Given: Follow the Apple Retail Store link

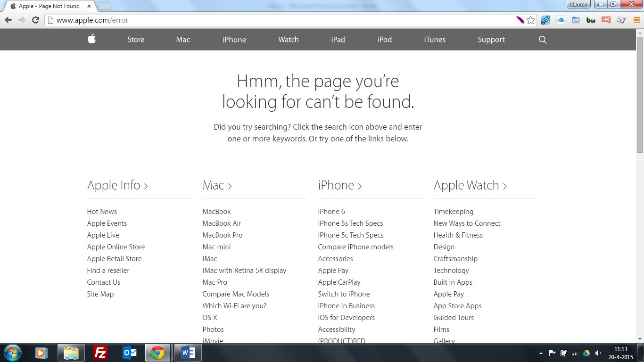Looking at the screenshot, I should (114, 259).
